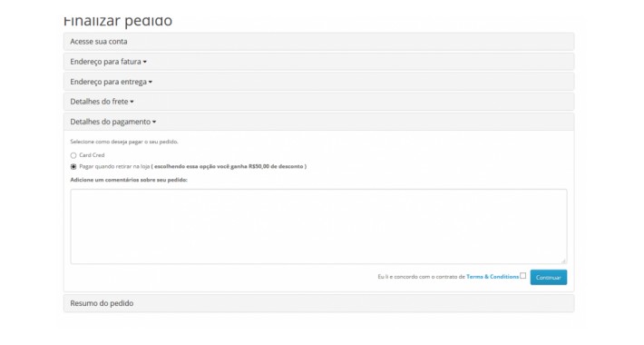This screenshot has width=644, height=345.
Task: Click label 'Adicione um comentários sobre seu pedido:'
Action: [x=129, y=180]
